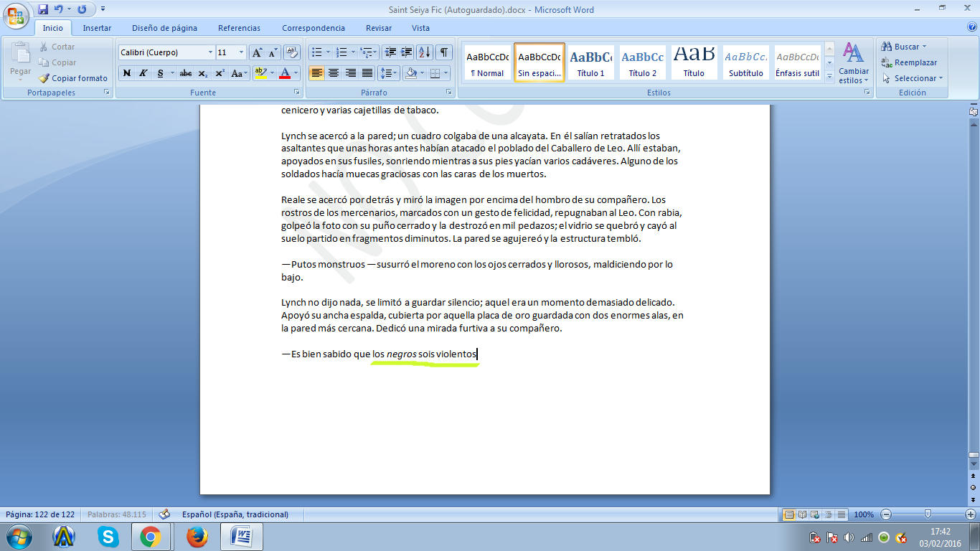This screenshot has height=551, width=980.
Task: Click the numbered list icon
Action: pos(341,52)
